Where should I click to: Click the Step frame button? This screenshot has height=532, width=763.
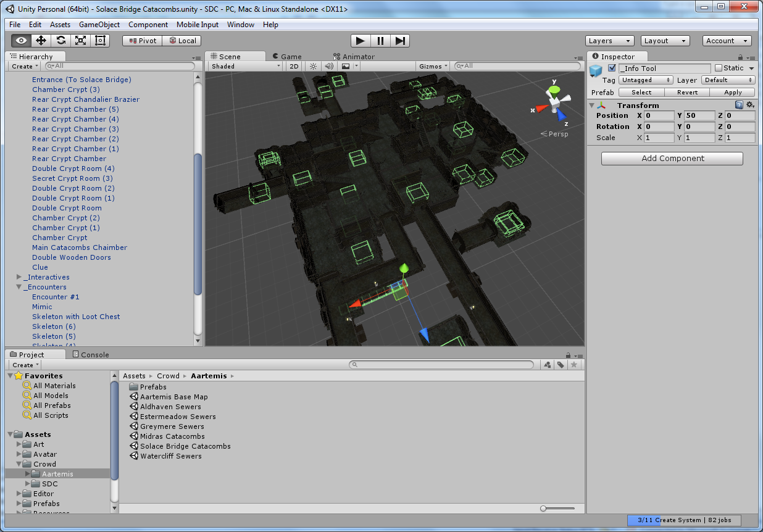(x=400, y=41)
